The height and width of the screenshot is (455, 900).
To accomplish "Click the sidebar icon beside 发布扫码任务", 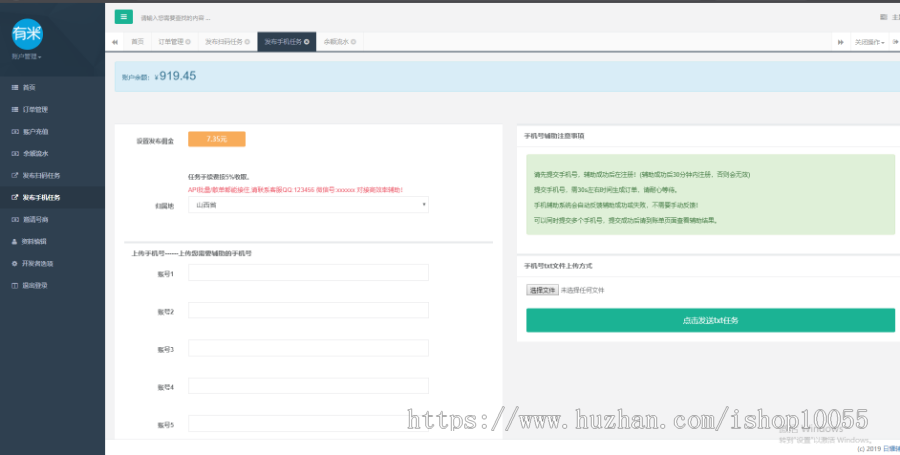I will pyautogui.click(x=15, y=176).
